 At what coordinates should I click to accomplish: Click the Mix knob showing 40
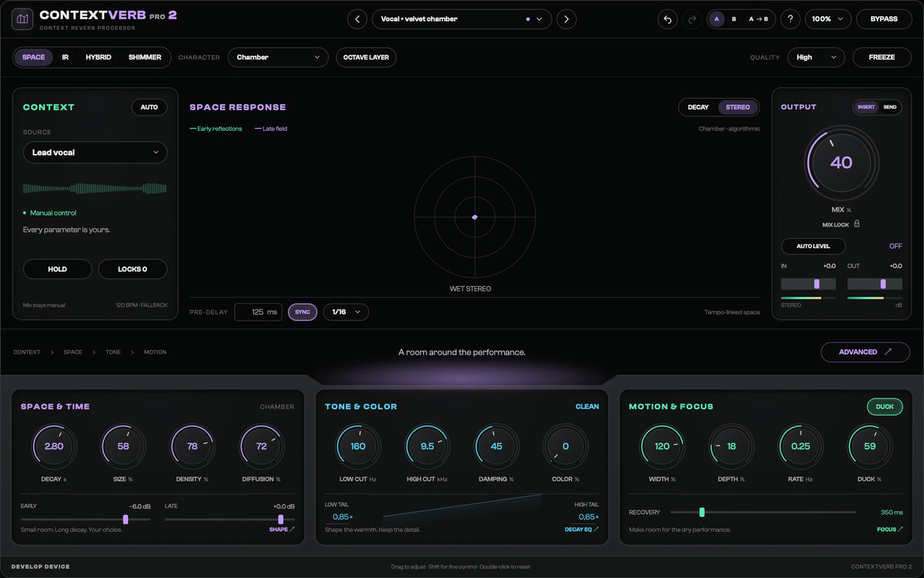[842, 163]
